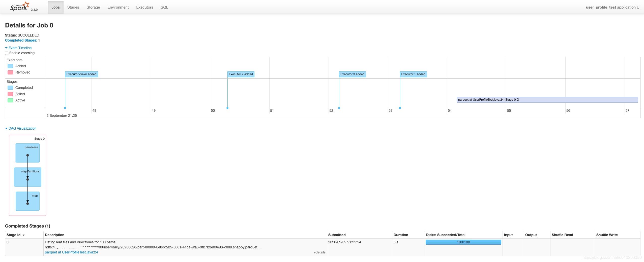Switch to the Stages tab
The height and width of the screenshot is (262, 644).
coord(73,7)
